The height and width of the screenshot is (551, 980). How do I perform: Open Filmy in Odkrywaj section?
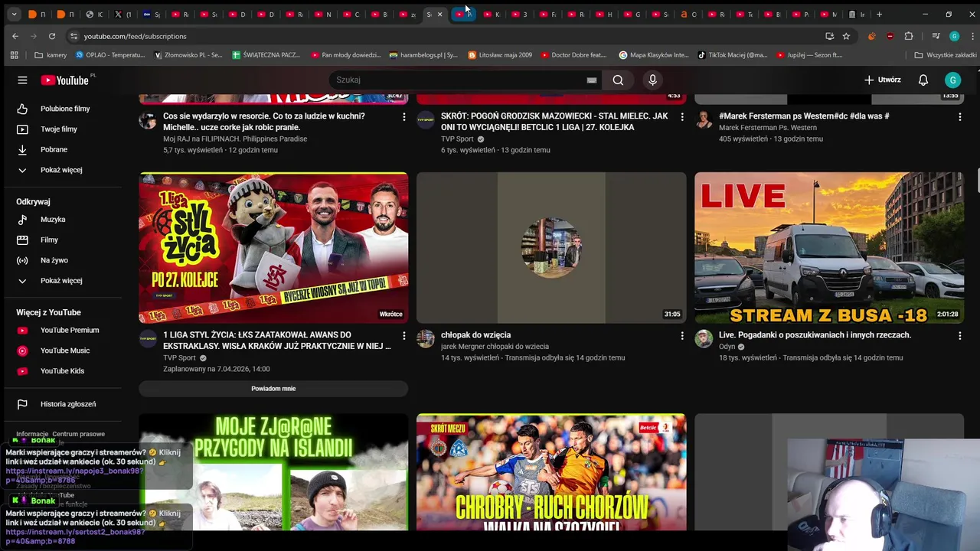tap(49, 240)
